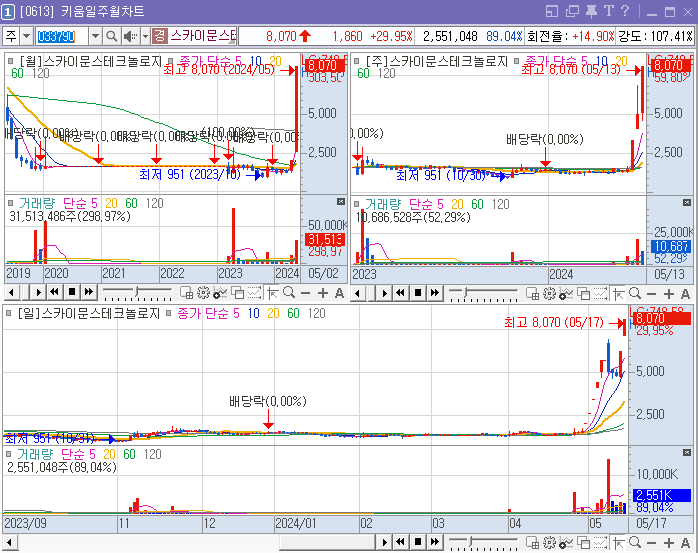
Task: Click the magnifier zoom icon on monthly chart
Action: click(x=289, y=293)
